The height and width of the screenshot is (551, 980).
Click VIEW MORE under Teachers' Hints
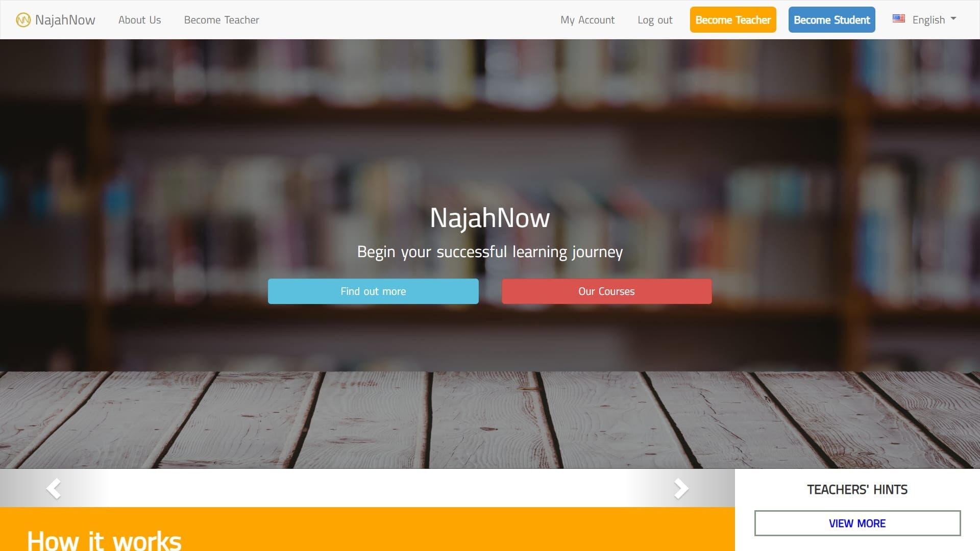click(857, 523)
